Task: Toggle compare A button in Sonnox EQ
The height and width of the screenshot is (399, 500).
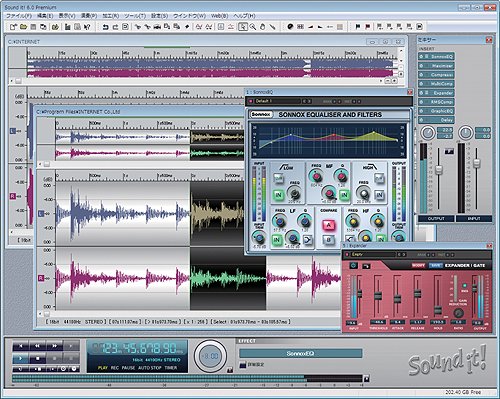Action: click(x=328, y=225)
